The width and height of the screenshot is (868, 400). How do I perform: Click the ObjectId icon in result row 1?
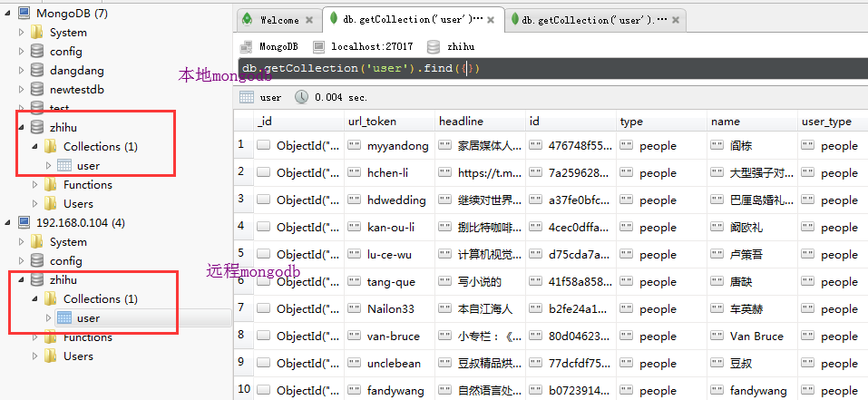click(x=264, y=145)
